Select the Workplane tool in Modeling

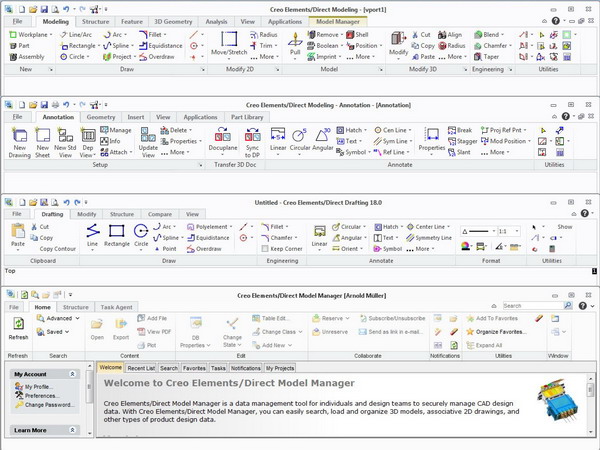(30, 34)
